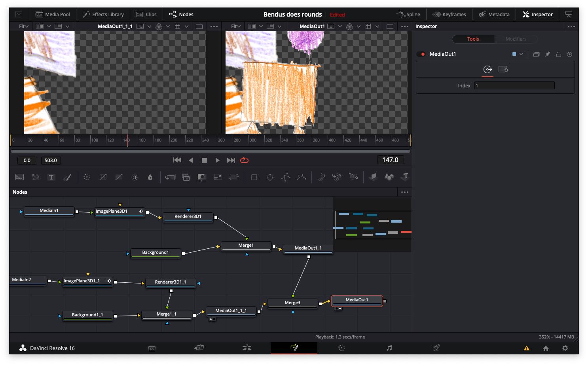Image resolution: width=588 pixels, height=365 pixels.
Task: Toggle the keyframe diamond on ImagePlane3D1_1 node
Action: 109,281
